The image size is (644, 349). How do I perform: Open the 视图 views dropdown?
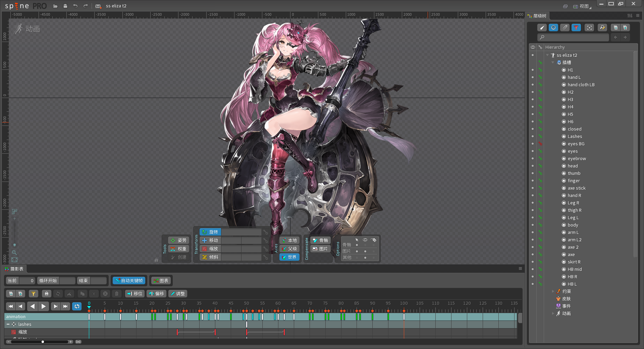pyautogui.click(x=582, y=6)
